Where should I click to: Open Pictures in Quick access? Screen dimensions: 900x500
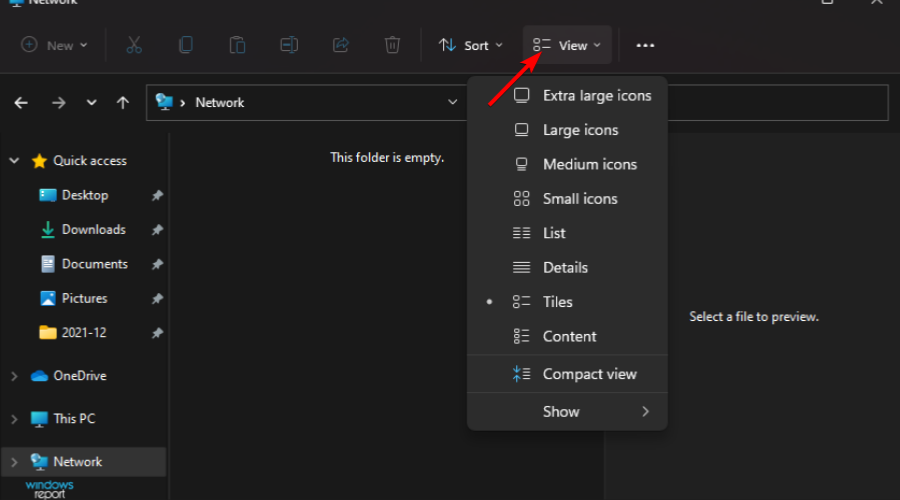84,299
